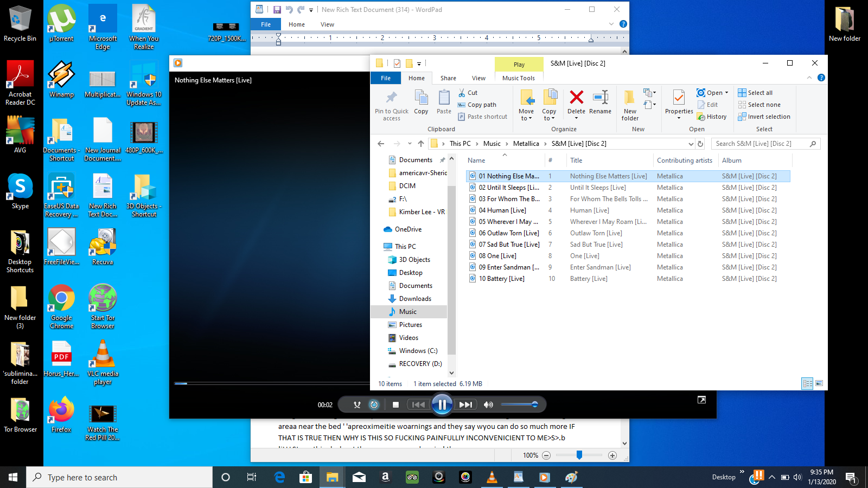Click Paste shortcut in ribbon

click(482, 117)
